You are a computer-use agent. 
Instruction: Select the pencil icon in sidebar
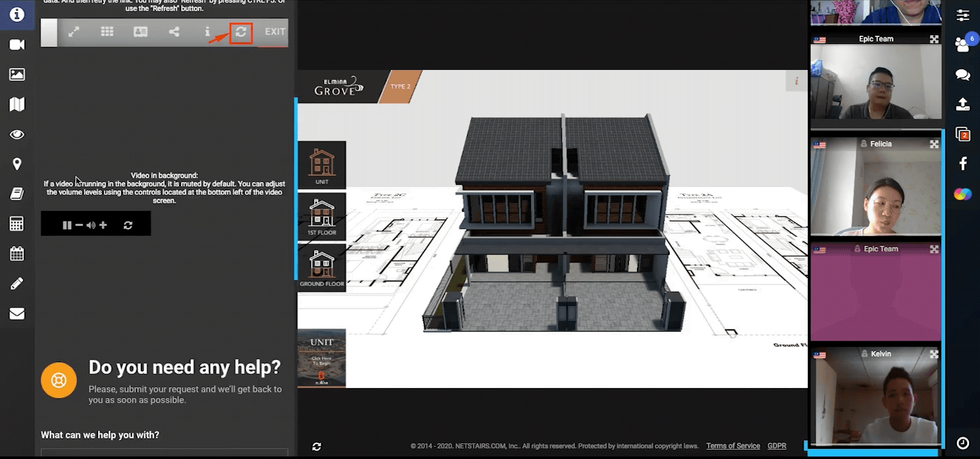17,284
